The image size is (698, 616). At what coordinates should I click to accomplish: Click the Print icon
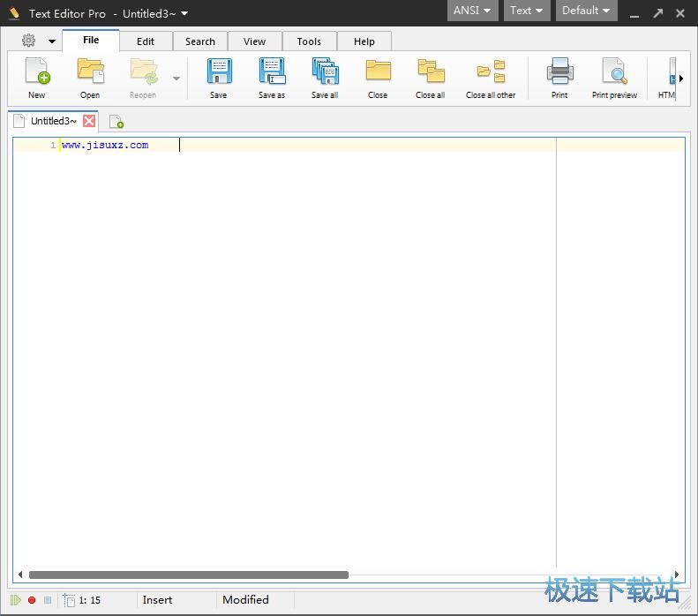(559, 72)
